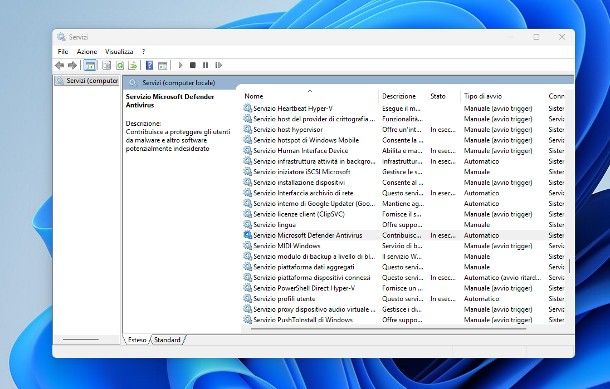The height and width of the screenshot is (389, 610).
Task: Click the gear icon of Servizio Microsoft Defender Antivirus
Action: (x=247, y=235)
